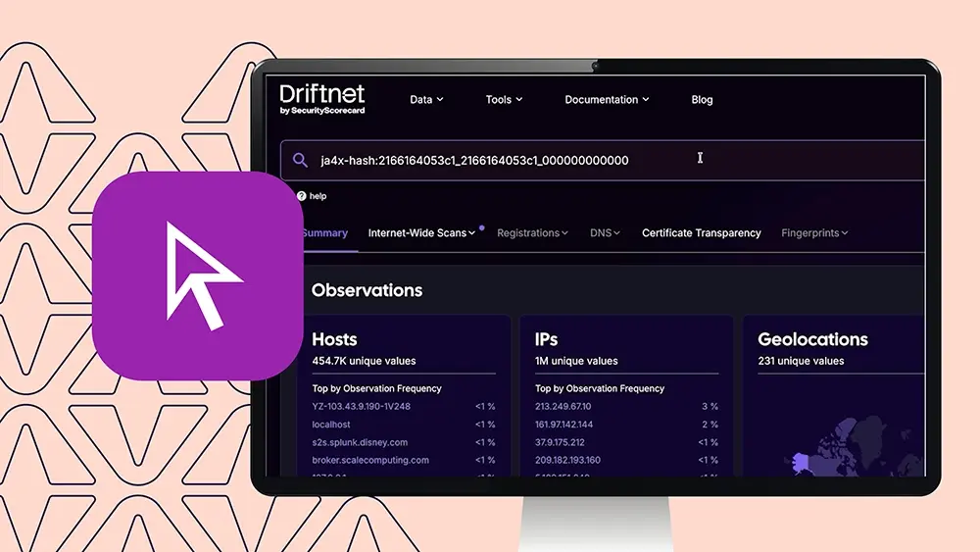Screen dimensions: 980x552
Task: Select host s2s.splunk.disney.com
Action: [360, 442]
